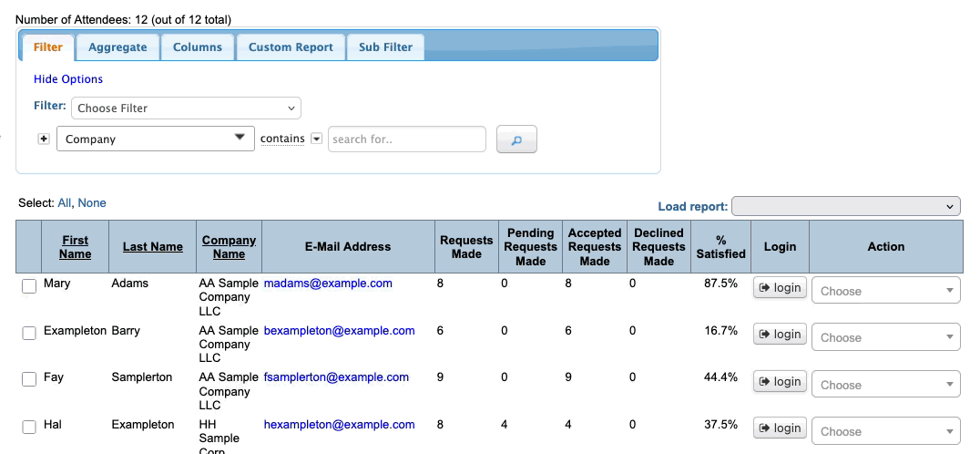980x454 pixels.
Task: Click Adams last name cell
Action: point(130,284)
